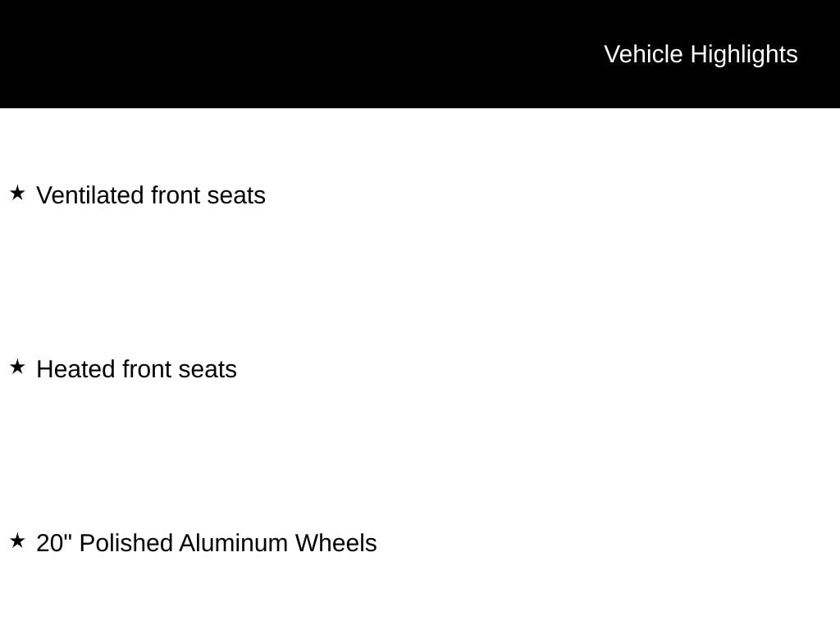Image resolution: width=840 pixels, height=630 pixels.
Task: Select the word "Highlights" in the header
Action: pos(744,54)
